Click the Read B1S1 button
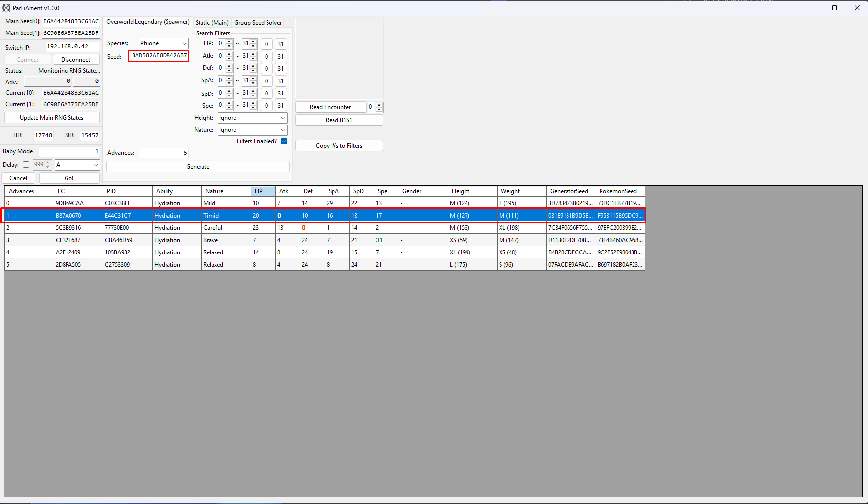Screen dimensions: 868x504 pos(339,120)
